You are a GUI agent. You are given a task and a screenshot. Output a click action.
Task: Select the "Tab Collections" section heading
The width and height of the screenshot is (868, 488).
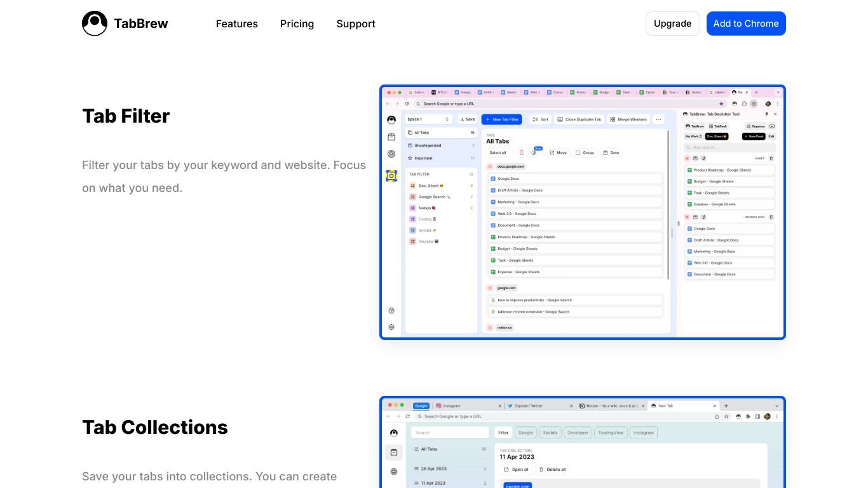point(154,427)
